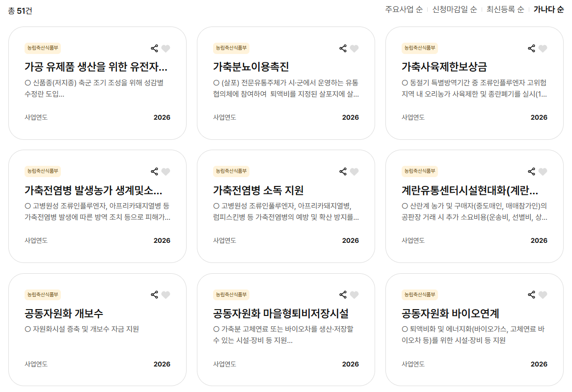Sort list by 주요사업 순
572x392 pixels.
pos(404,10)
